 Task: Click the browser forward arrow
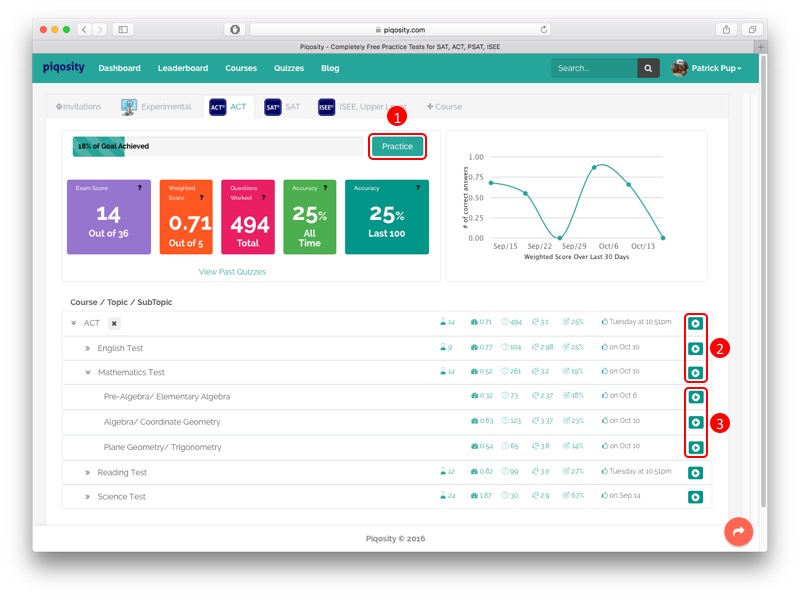(x=100, y=30)
